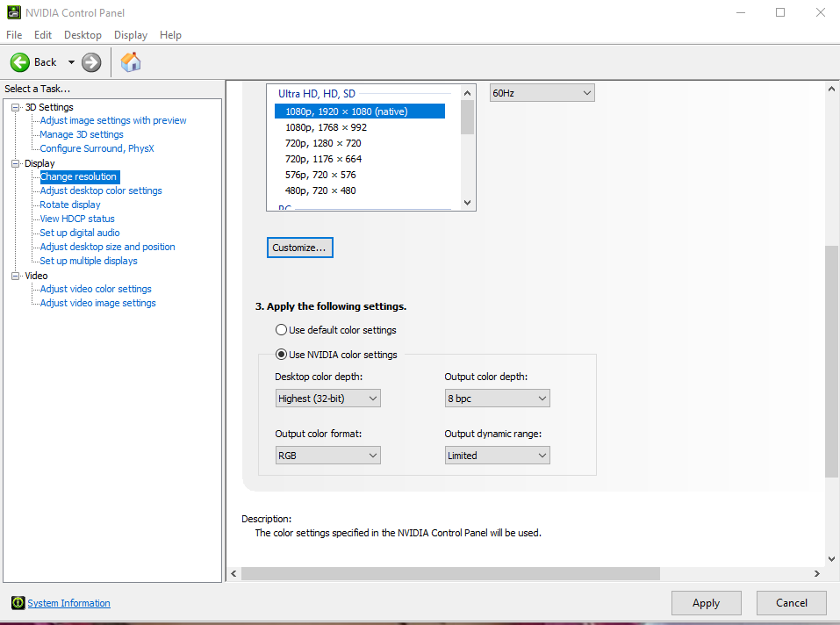Collapse the Video tree node
Image resolution: width=840 pixels, height=625 pixels.
pyautogui.click(x=16, y=276)
